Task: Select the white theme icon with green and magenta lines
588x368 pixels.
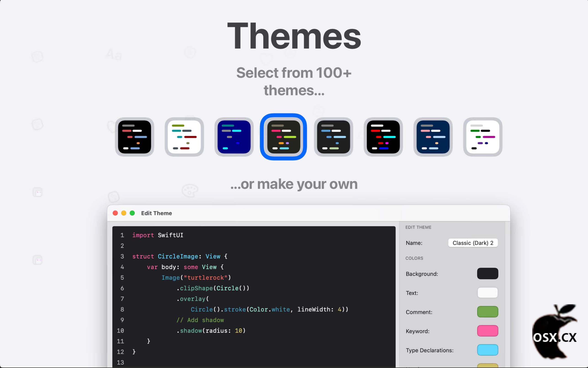Action: (x=483, y=137)
